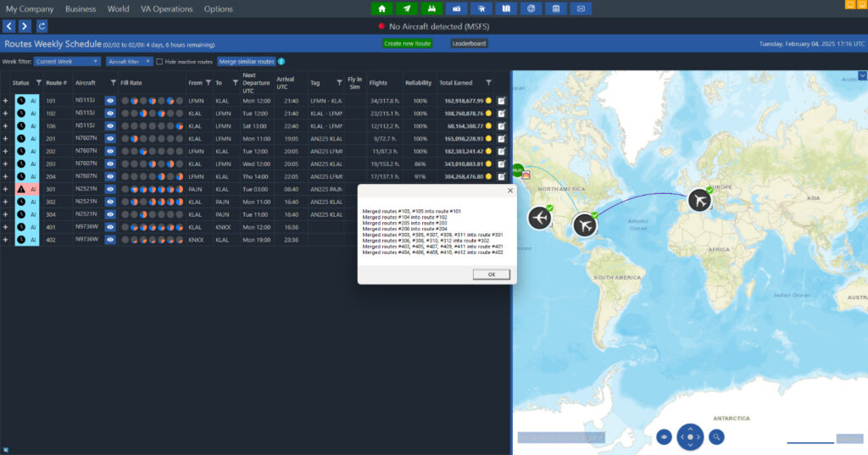The image size is (868, 455).
Task: Click the map search input field
Action: point(561,438)
